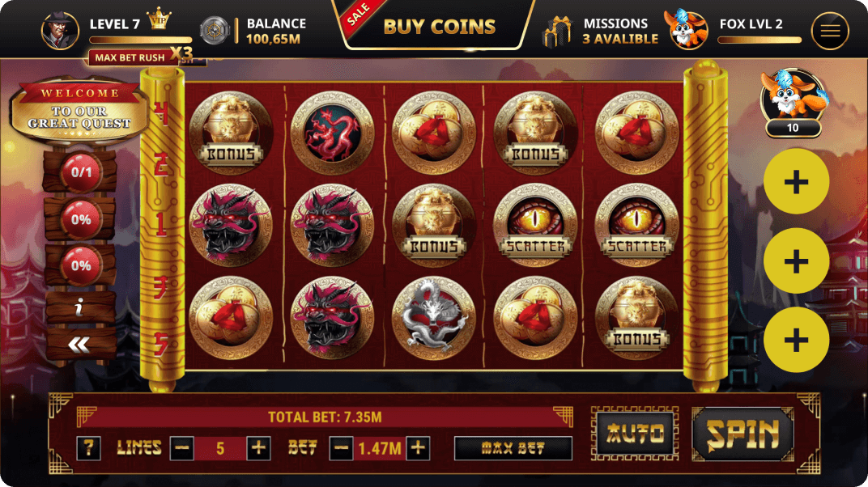
Task: Toggle AUTO spin mode
Action: point(635,434)
